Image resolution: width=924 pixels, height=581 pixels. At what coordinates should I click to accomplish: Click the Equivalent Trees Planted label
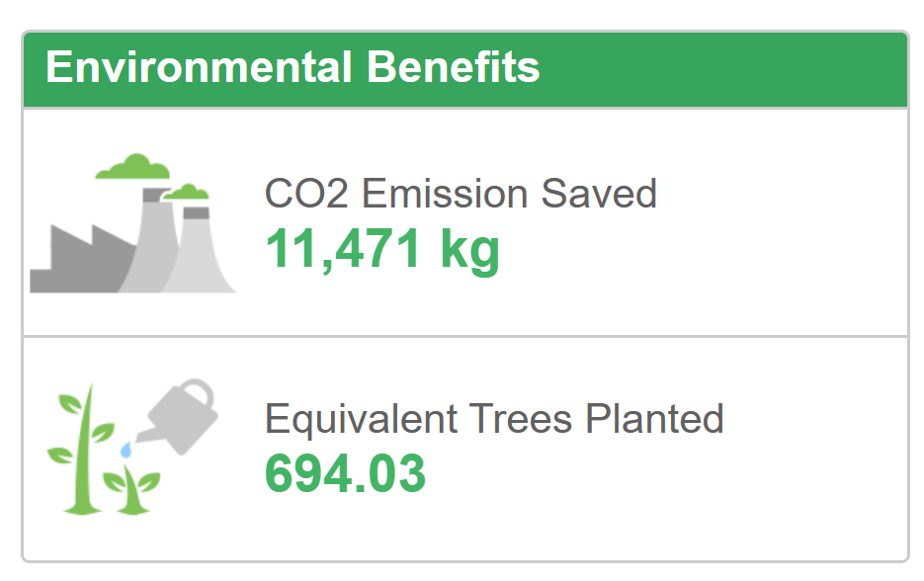[x=494, y=419]
